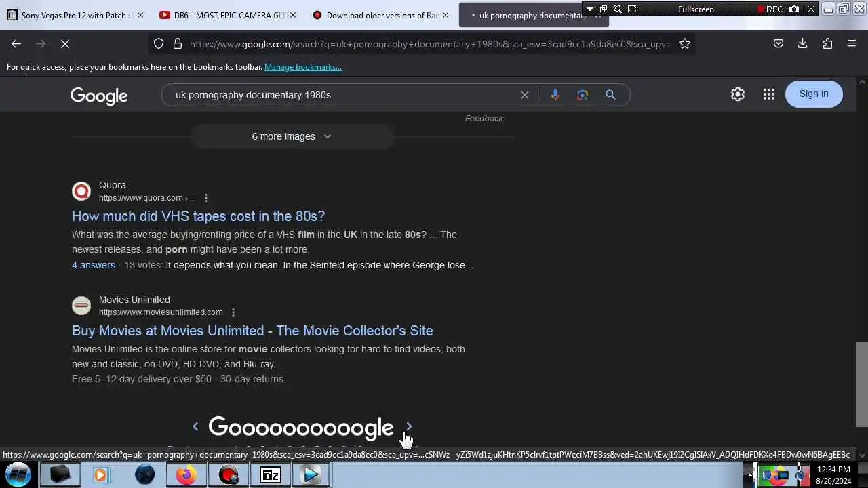Show hidden system tray icons
This screenshot has width=868, height=488.
click(x=749, y=475)
